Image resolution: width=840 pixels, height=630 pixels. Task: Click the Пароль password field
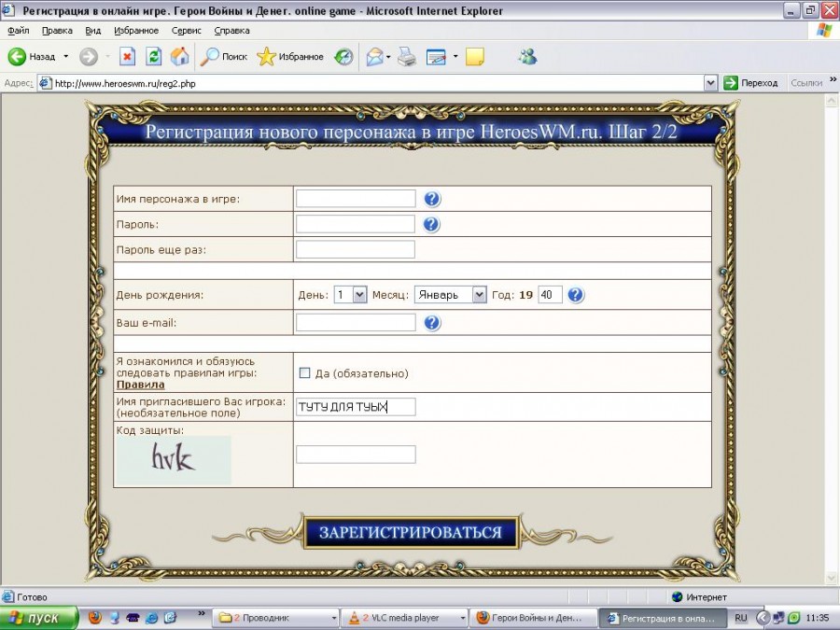pos(356,224)
